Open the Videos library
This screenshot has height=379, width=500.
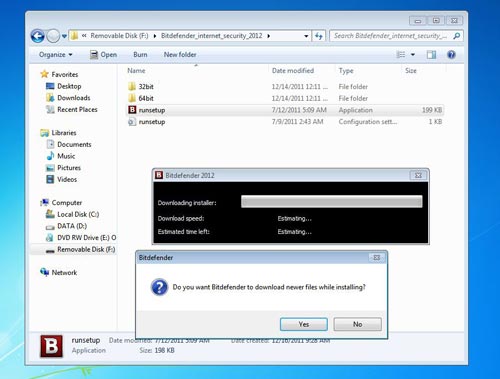click(61, 179)
